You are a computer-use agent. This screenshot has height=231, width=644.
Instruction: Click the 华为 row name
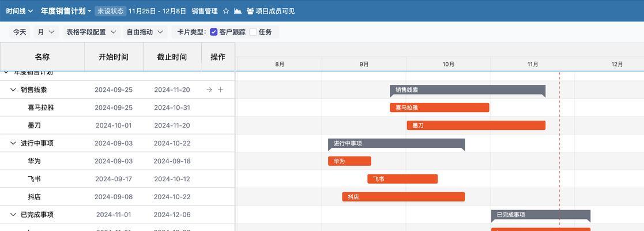[34, 161]
